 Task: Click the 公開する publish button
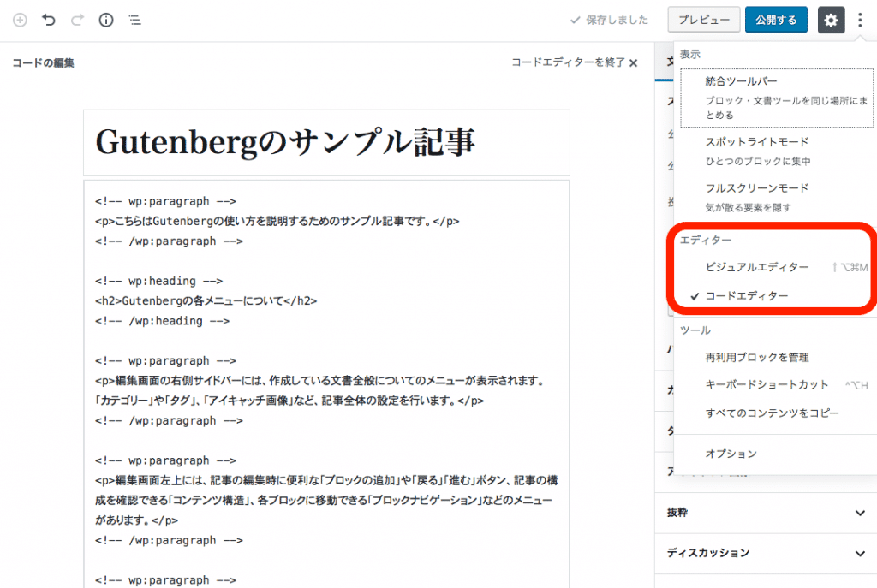[776, 21]
